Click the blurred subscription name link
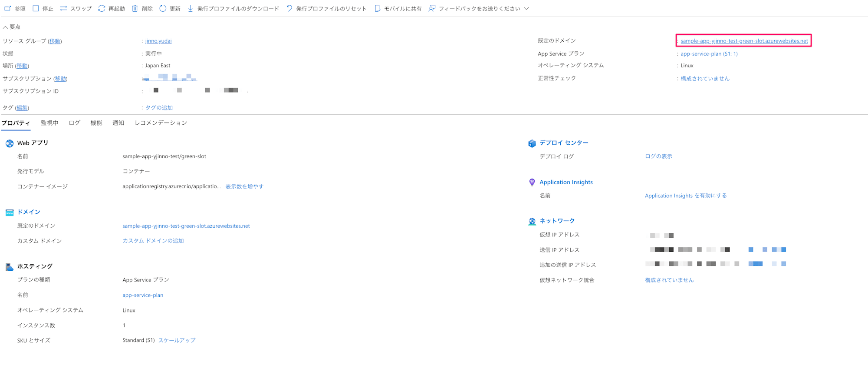Screen dimensions: 868x365 pyautogui.click(x=171, y=78)
